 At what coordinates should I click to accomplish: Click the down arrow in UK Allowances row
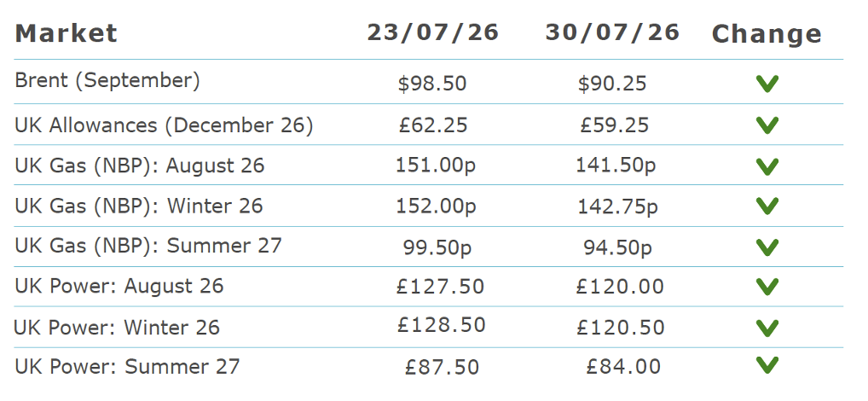tap(767, 125)
